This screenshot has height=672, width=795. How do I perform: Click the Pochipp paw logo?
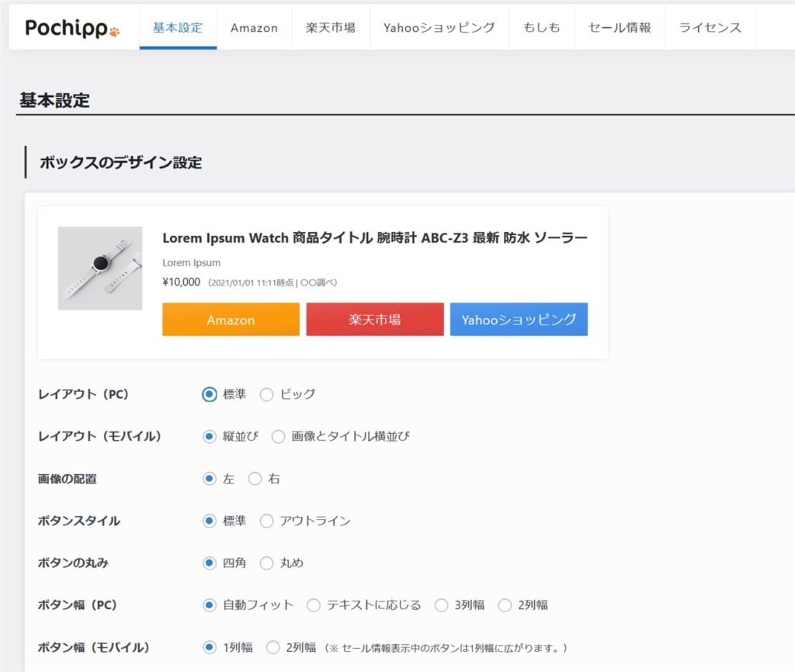tap(72, 28)
